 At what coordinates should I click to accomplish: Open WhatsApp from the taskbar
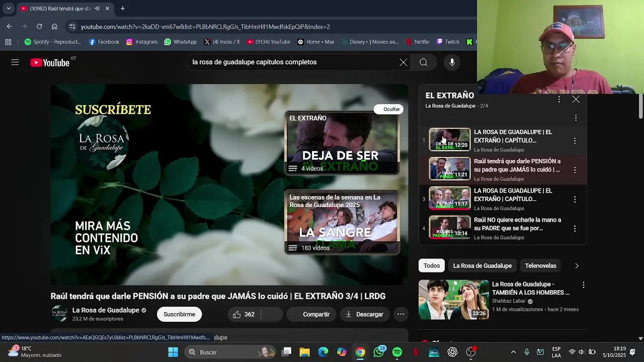pos(378,352)
